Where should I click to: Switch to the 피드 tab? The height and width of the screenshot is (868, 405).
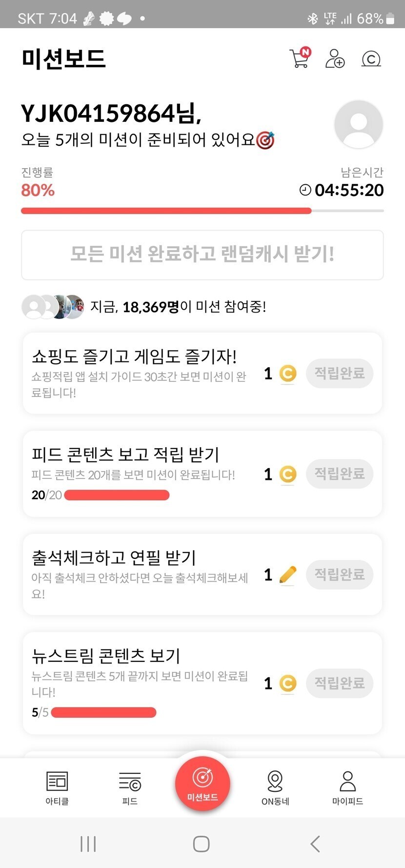[x=130, y=787]
